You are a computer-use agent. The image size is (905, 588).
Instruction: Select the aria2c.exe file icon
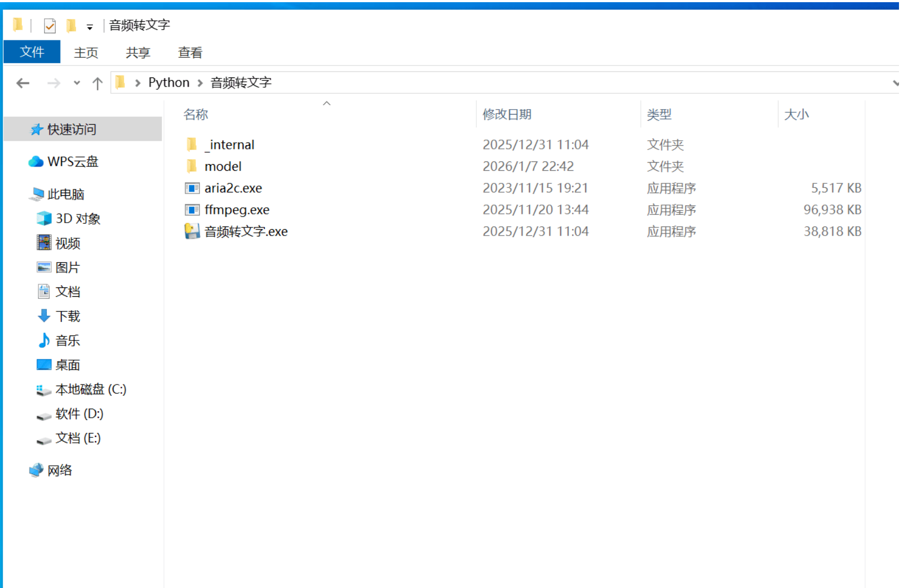[x=192, y=188]
